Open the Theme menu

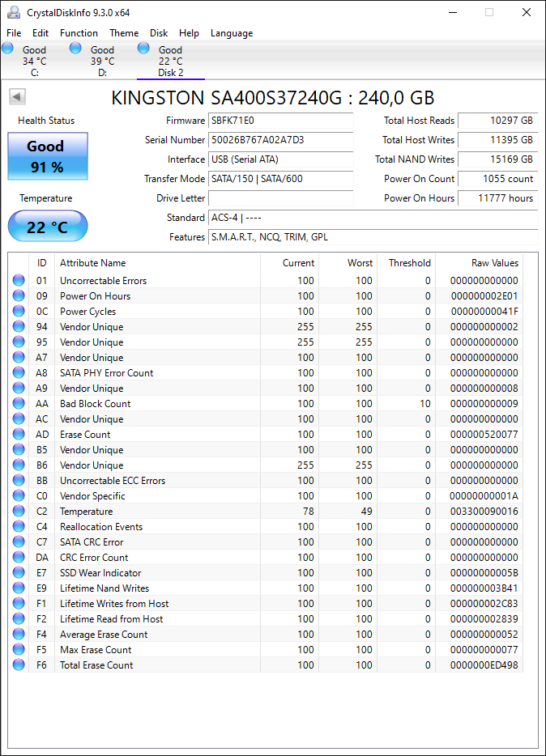pyautogui.click(x=124, y=33)
